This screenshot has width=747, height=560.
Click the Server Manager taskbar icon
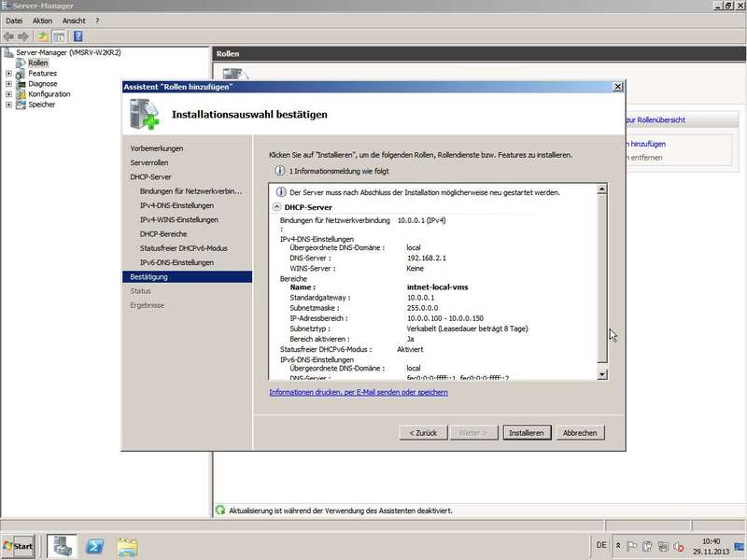tap(63, 546)
